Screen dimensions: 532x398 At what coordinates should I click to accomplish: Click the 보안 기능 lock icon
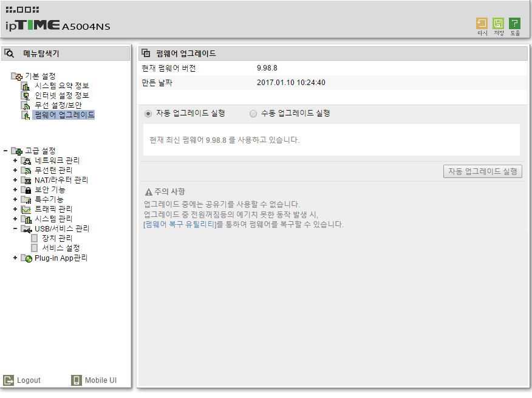[x=26, y=190]
